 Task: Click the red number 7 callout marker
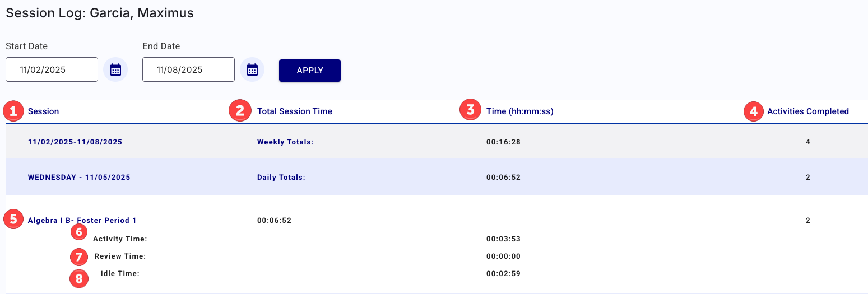79,257
